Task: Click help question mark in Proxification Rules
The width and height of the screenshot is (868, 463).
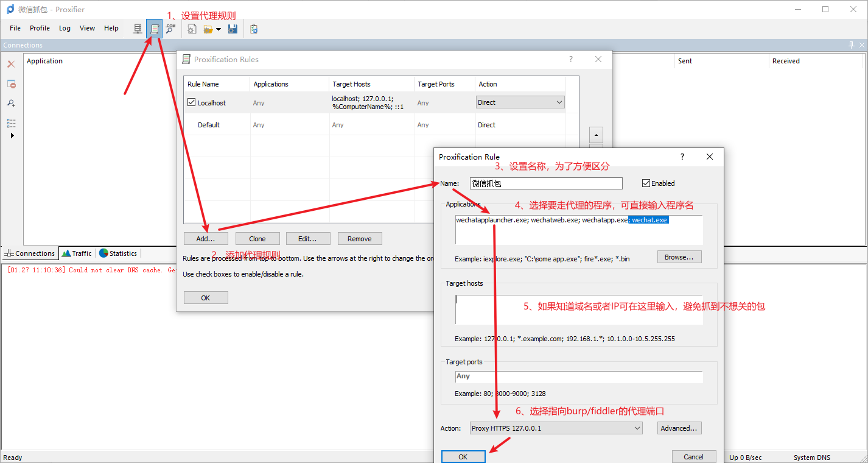Action: tap(570, 59)
